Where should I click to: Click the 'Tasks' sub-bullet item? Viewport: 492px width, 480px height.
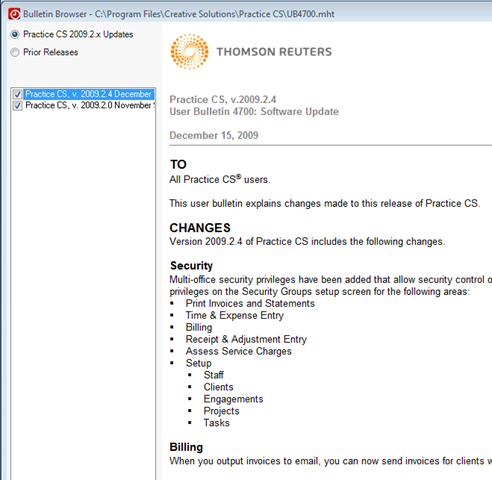[x=217, y=423]
